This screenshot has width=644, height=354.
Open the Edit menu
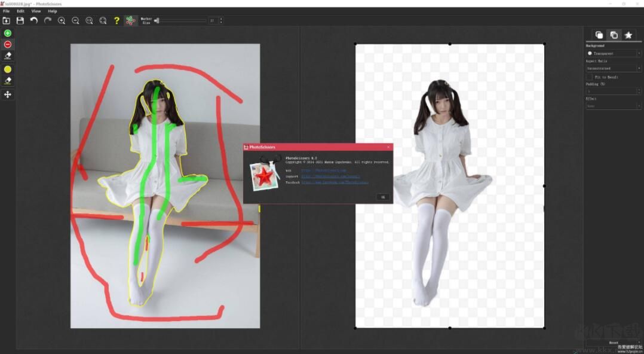(x=20, y=10)
